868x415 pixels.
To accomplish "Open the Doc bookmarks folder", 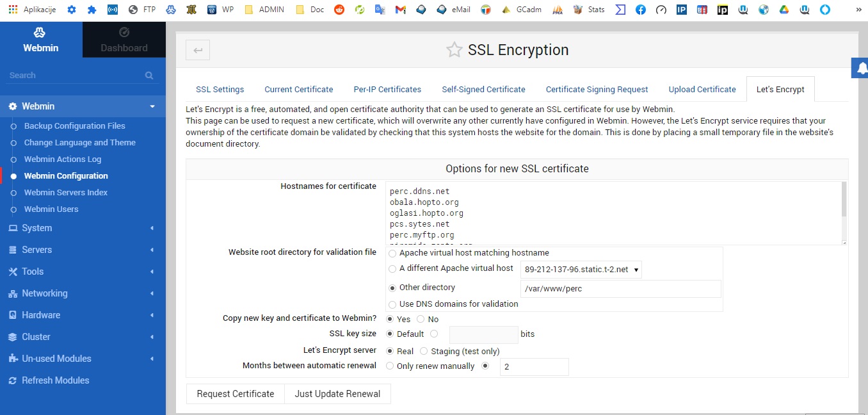I will (x=310, y=10).
